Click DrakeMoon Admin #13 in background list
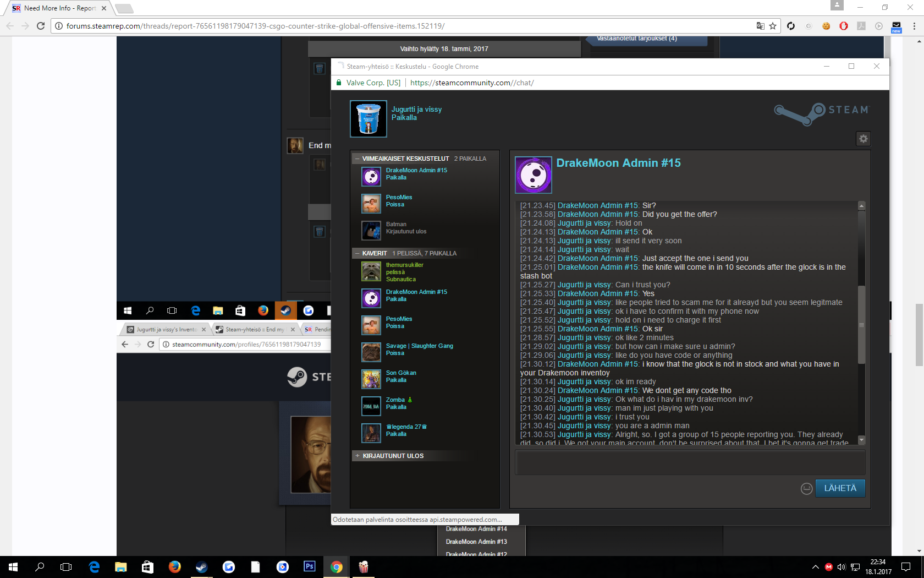Viewport: 924px width, 578px height. pyautogui.click(x=476, y=542)
